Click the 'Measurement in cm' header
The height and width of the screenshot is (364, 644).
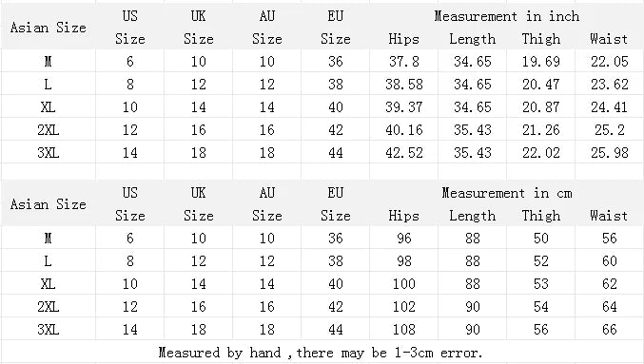(x=507, y=193)
